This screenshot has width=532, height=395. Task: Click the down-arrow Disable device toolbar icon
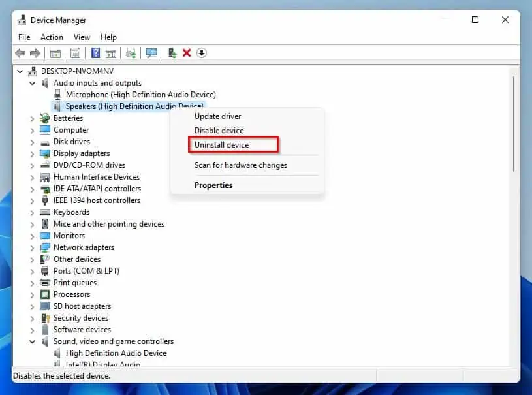(x=202, y=53)
